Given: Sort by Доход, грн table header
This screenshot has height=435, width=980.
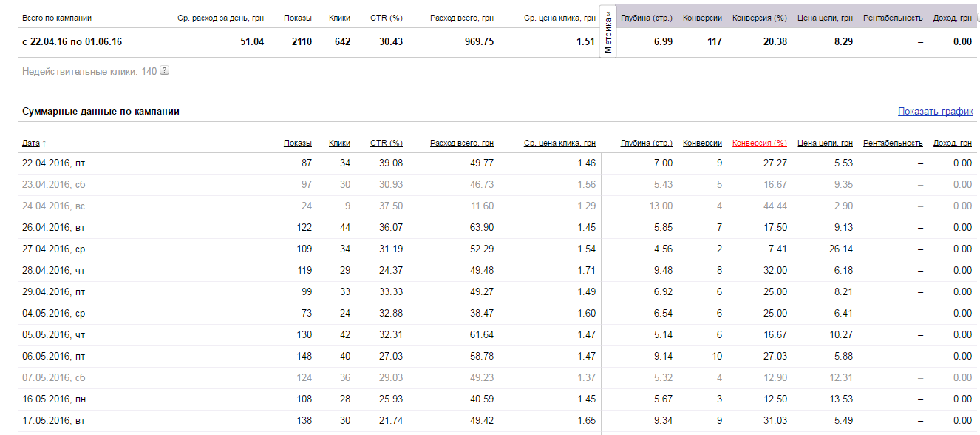Looking at the screenshot, I should [x=952, y=143].
